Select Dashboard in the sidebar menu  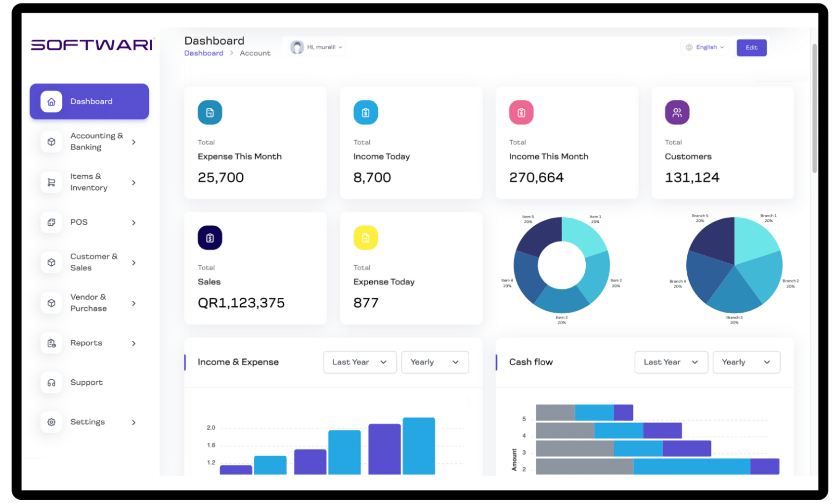point(89,102)
